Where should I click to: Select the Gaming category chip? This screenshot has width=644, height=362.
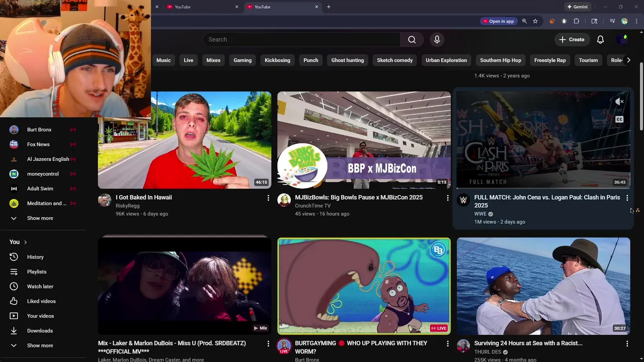click(x=243, y=60)
